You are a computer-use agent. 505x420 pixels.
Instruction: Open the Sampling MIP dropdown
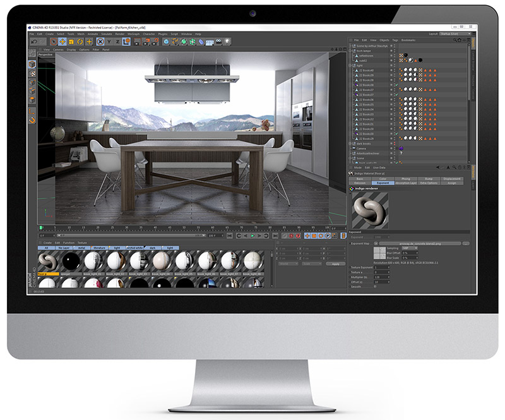click(410, 248)
